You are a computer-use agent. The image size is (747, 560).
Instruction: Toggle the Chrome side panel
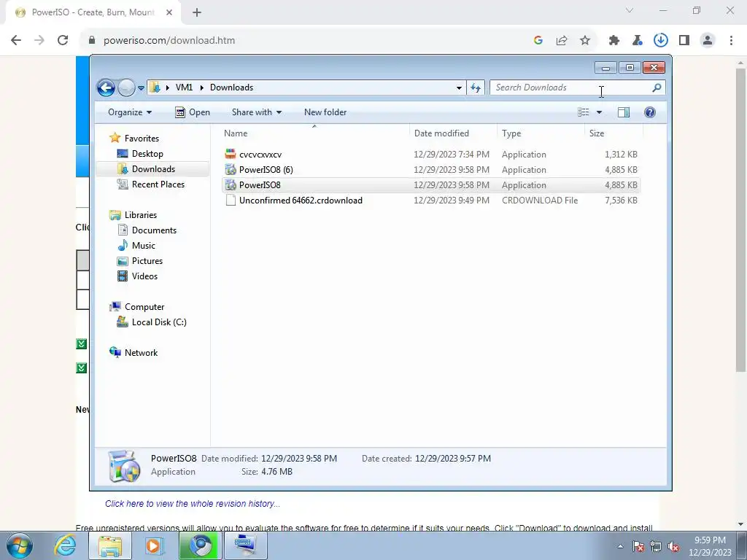(x=684, y=41)
